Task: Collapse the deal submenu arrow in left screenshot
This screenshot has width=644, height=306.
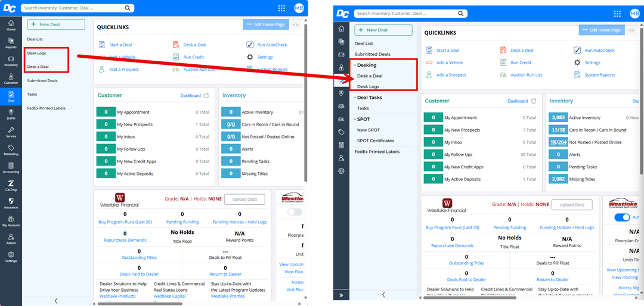Action: click(x=56, y=301)
